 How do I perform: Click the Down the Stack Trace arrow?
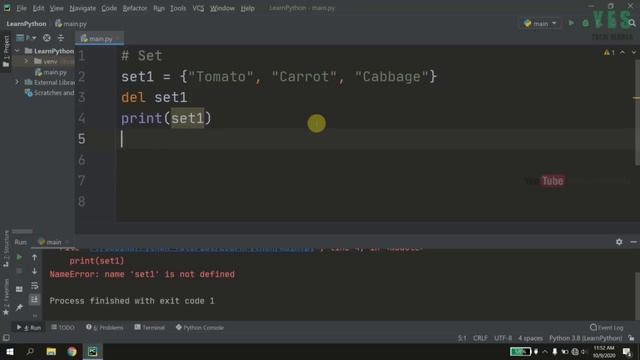[x=34, y=271]
